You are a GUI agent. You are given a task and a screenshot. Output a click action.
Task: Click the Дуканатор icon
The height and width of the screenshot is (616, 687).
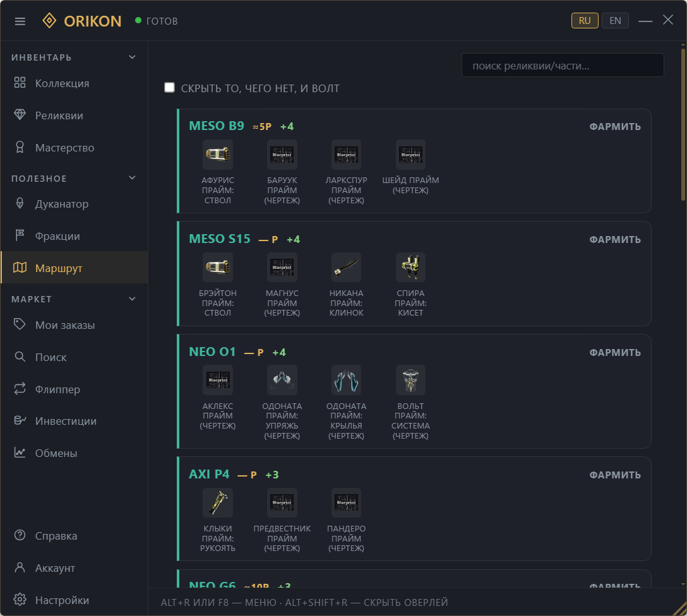click(x=20, y=203)
